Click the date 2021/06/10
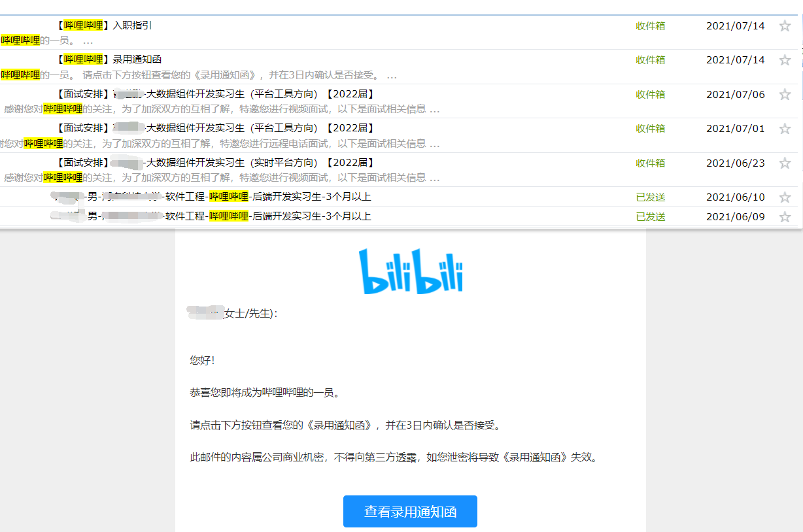The image size is (803, 532). (736, 197)
